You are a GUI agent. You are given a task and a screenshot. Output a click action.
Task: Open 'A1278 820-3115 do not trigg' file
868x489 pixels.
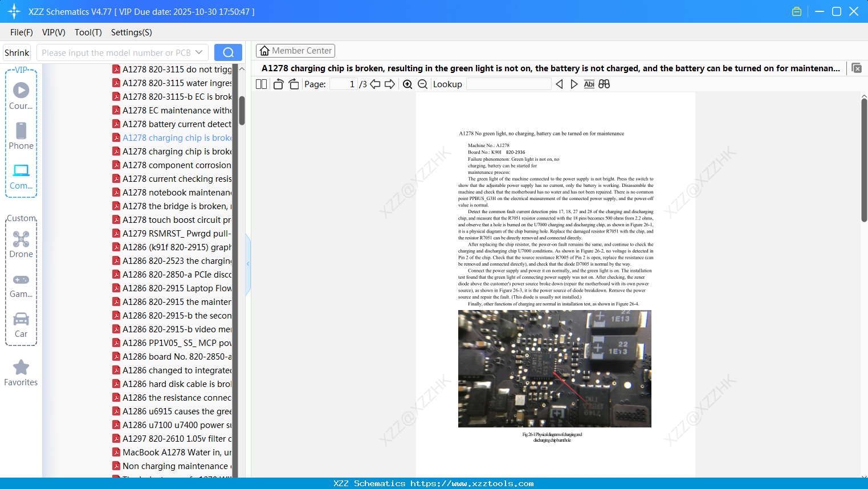[x=172, y=69]
